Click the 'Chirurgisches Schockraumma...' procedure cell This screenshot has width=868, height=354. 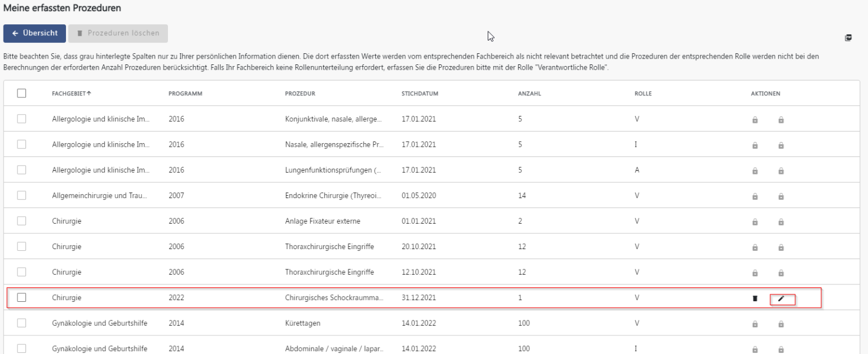[334, 298]
